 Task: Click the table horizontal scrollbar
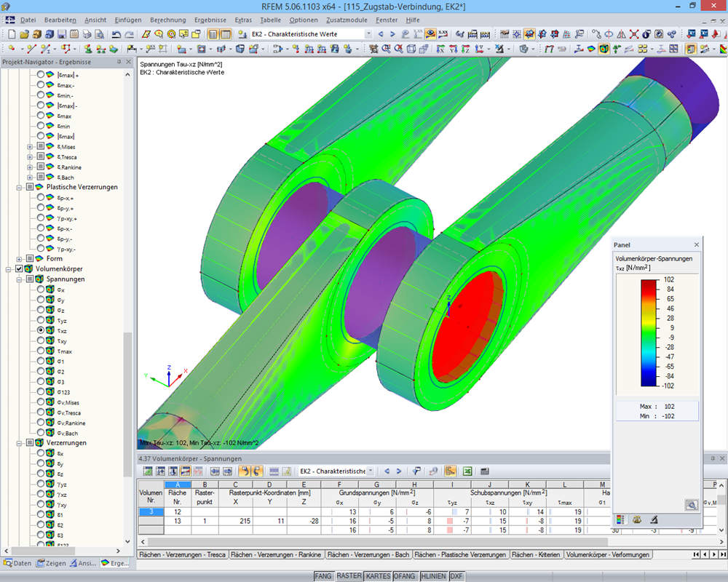[377, 541]
